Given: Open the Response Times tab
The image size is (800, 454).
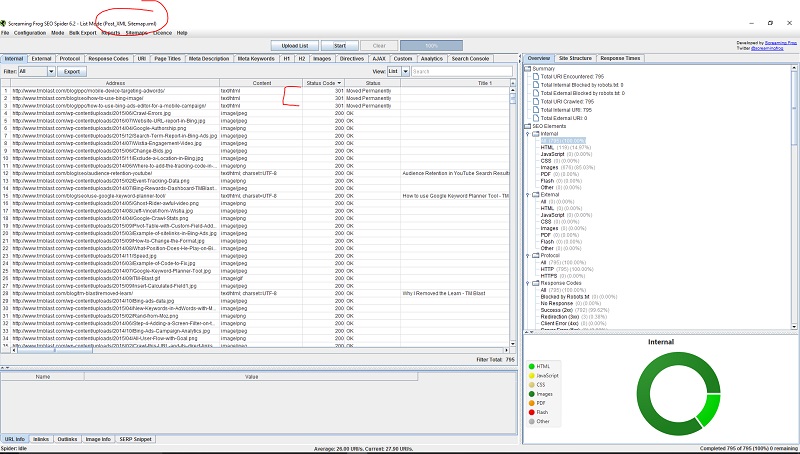Looking at the screenshot, I should tap(620, 58).
